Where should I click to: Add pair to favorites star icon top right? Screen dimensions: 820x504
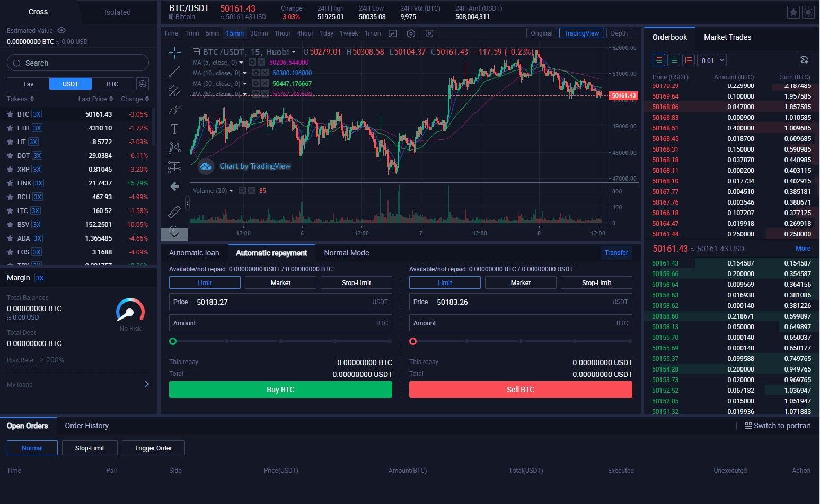(x=793, y=12)
